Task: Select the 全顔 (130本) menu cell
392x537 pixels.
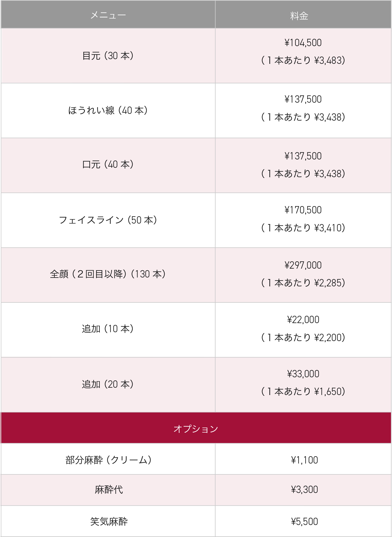Action: [108, 274]
